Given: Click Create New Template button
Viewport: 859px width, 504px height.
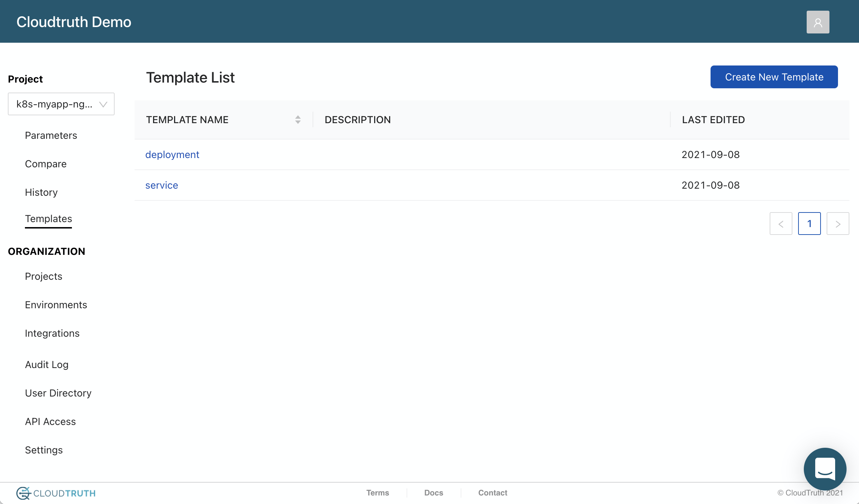Looking at the screenshot, I should [x=774, y=77].
